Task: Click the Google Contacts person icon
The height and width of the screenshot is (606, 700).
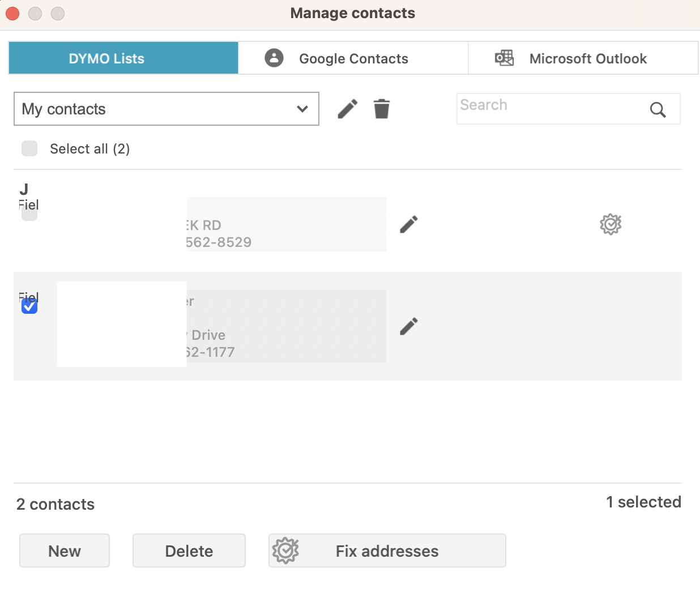Action: click(274, 58)
